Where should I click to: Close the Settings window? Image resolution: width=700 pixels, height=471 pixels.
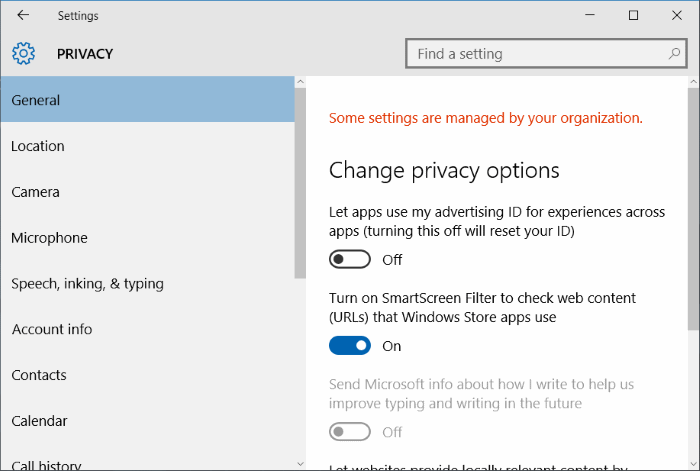click(677, 15)
